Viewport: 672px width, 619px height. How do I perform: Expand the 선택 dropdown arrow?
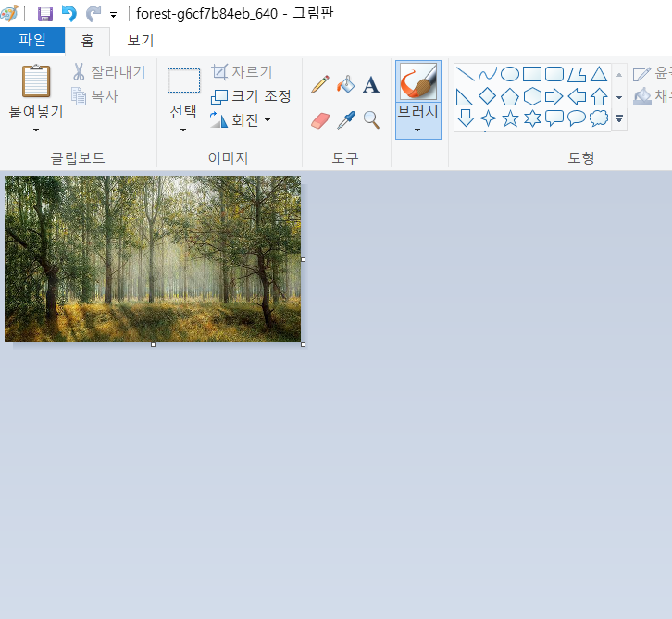click(183, 130)
